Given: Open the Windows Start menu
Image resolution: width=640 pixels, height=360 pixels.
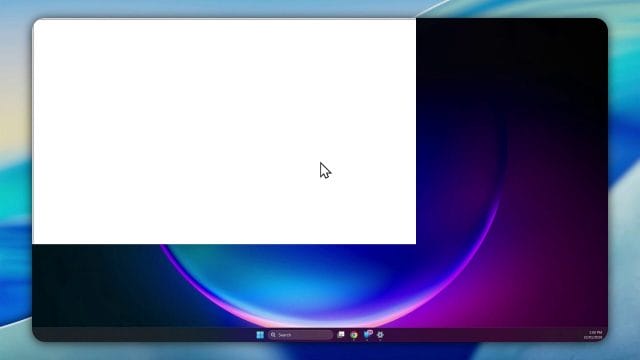Looking at the screenshot, I should (x=260, y=335).
